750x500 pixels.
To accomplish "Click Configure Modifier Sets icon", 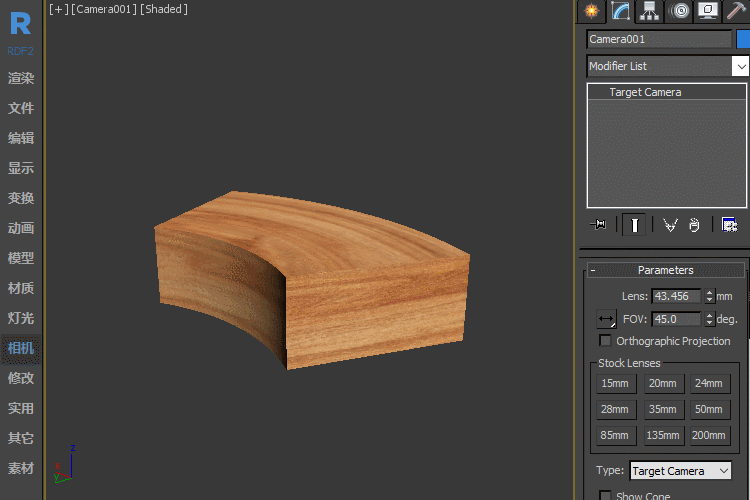I will coord(730,225).
